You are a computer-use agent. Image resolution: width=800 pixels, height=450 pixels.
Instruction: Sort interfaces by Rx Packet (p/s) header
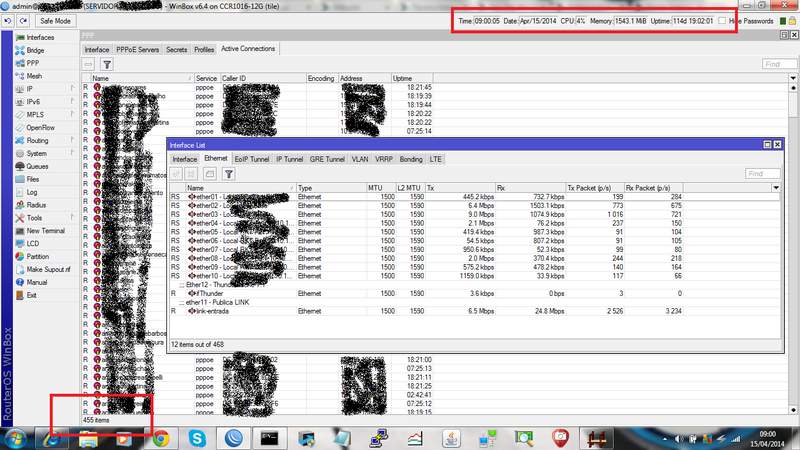(654, 188)
